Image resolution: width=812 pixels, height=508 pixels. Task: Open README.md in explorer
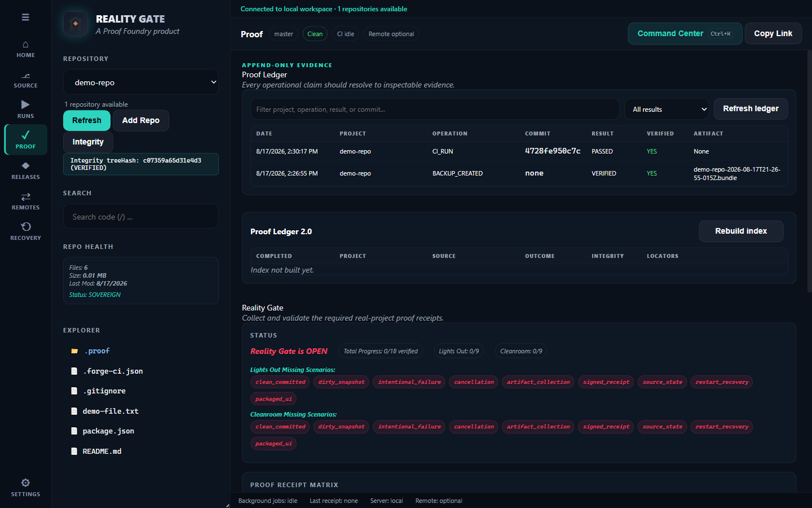(x=102, y=451)
